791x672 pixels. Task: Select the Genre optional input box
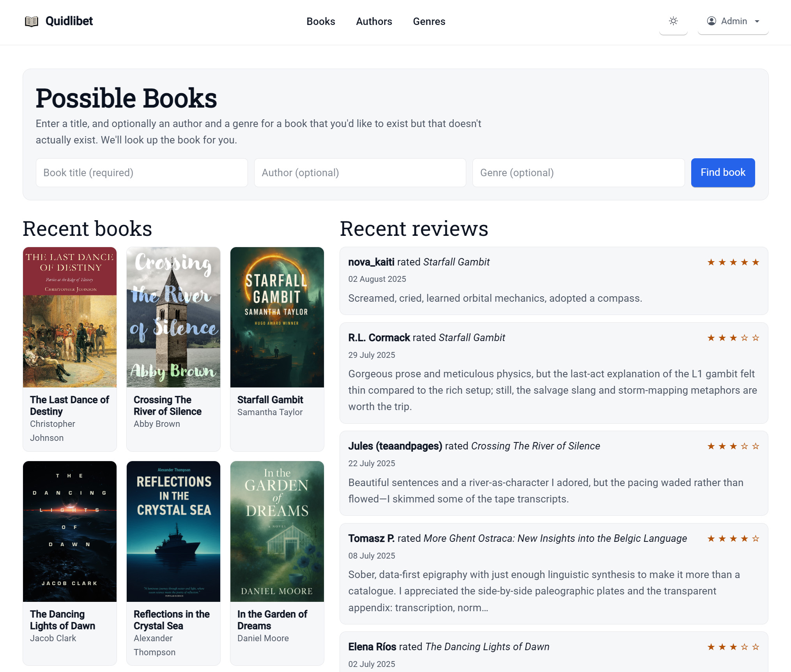578,173
